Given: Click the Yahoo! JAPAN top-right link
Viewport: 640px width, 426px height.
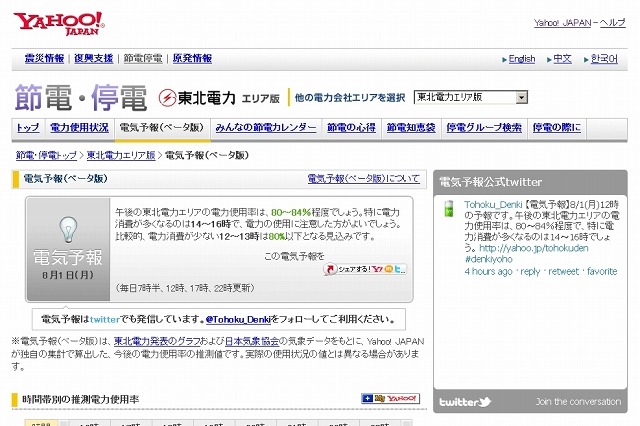Looking at the screenshot, I should (562, 23).
